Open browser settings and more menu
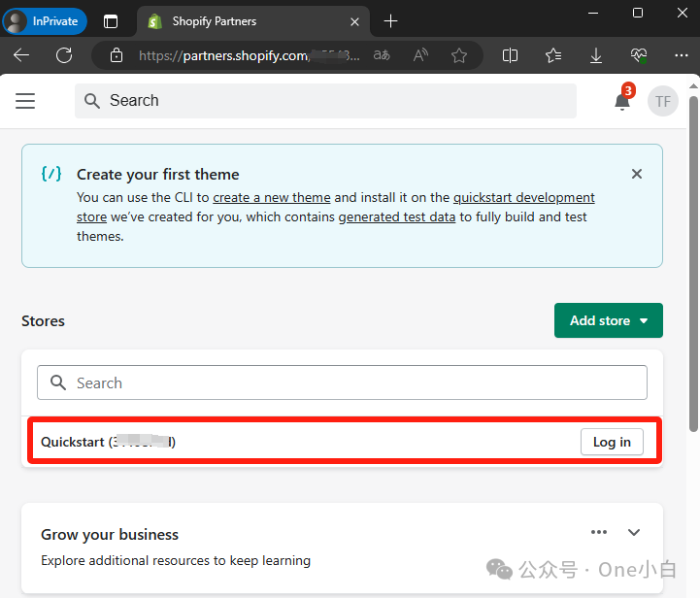The image size is (700, 598). [x=682, y=55]
